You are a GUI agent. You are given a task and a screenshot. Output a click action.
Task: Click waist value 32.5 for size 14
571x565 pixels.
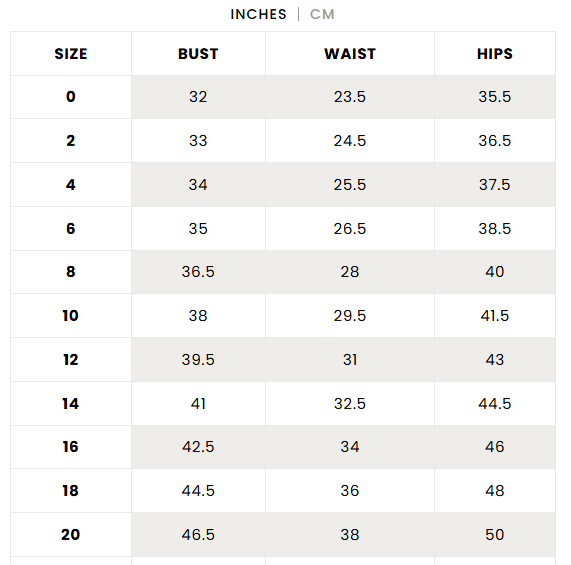(x=350, y=404)
